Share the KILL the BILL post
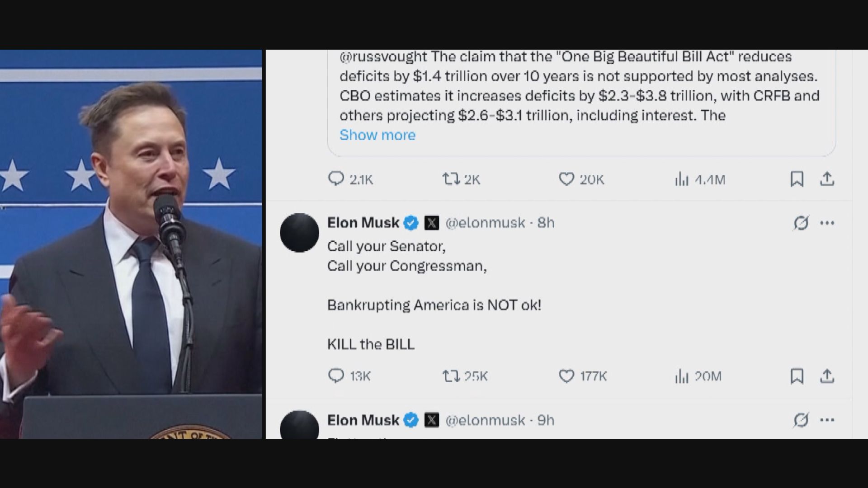The width and height of the screenshot is (868, 488). (827, 376)
